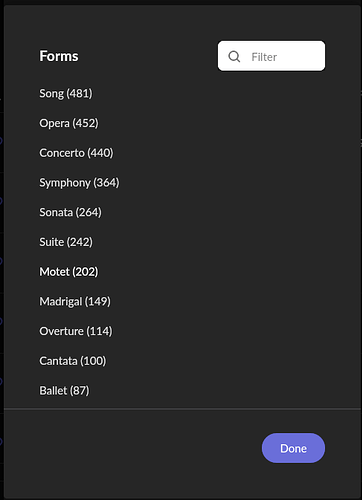Choose Opera (452) from the list
The image size is (362, 500).
coord(69,123)
